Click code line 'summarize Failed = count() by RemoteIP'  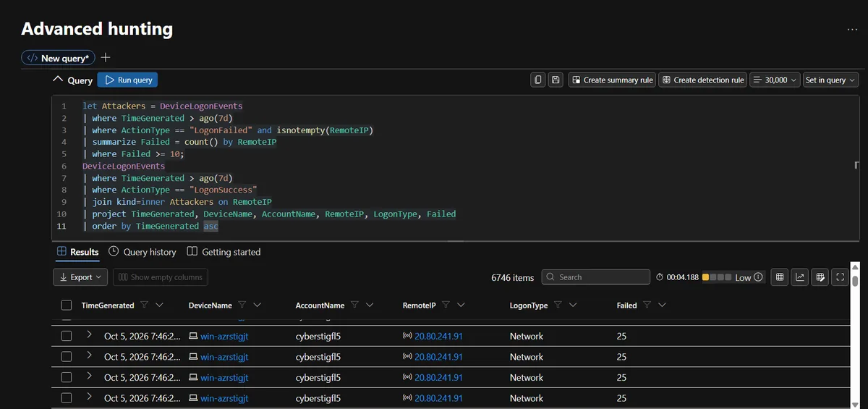click(179, 142)
